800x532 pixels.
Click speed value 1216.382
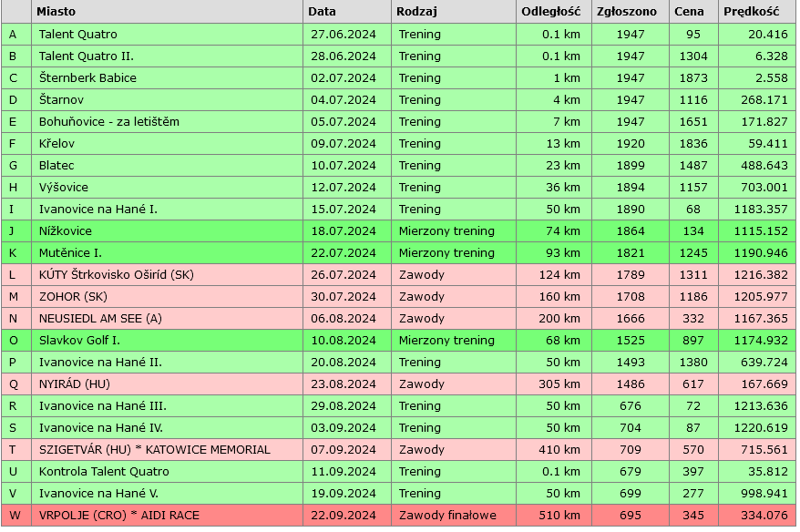pyautogui.click(x=755, y=274)
